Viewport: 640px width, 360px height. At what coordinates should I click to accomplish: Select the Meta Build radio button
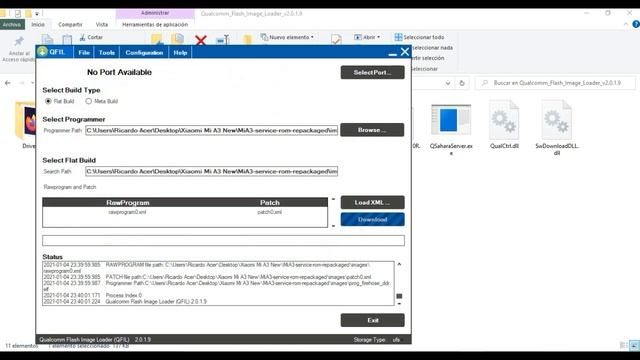89,101
